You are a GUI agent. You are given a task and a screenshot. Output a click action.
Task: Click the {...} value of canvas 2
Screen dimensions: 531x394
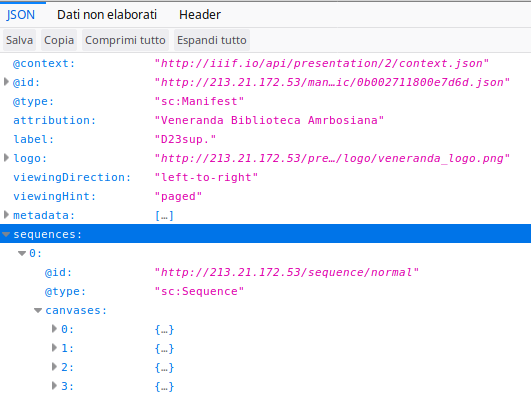coord(164,367)
